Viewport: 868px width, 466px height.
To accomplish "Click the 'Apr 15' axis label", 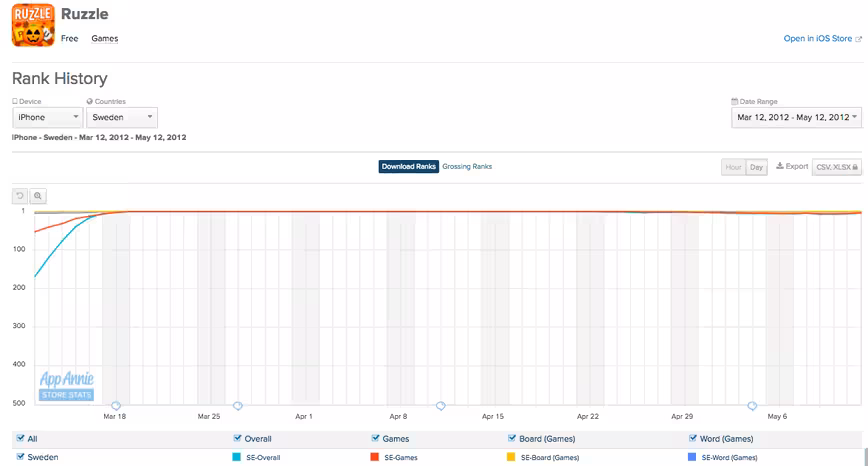I will (x=493, y=416).
